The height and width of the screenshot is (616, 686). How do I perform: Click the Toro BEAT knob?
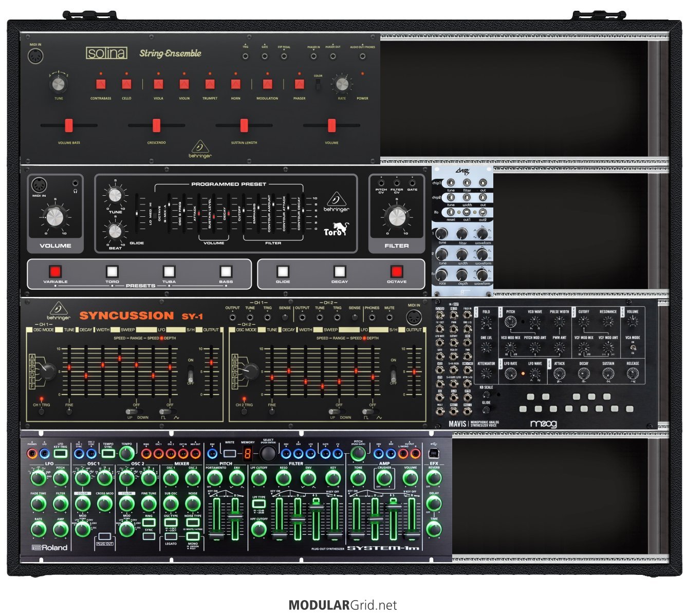115,231
